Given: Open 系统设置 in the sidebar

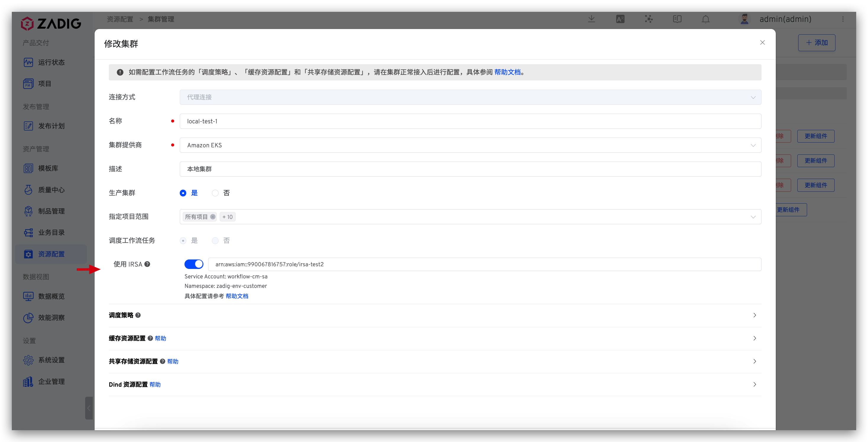Looking at the screenshot, I should pyautogui.click(x=51, y=360).
